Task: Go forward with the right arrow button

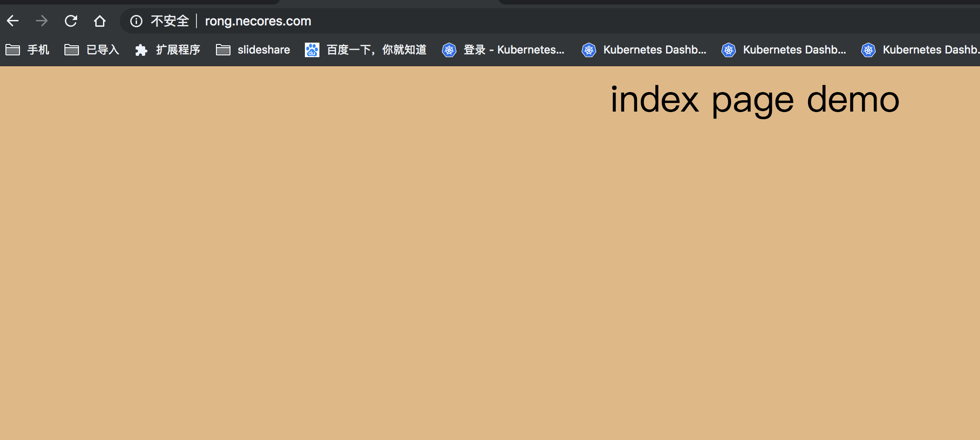Action: tap(42, 21)
